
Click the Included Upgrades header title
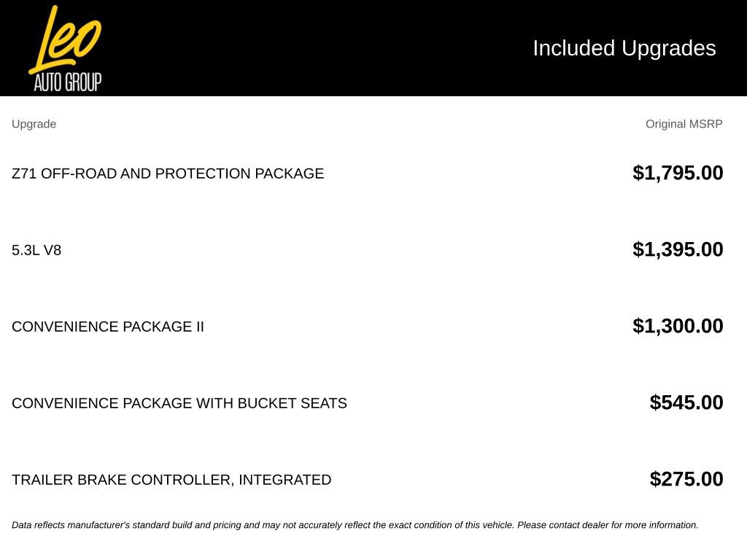pos(624,48)
